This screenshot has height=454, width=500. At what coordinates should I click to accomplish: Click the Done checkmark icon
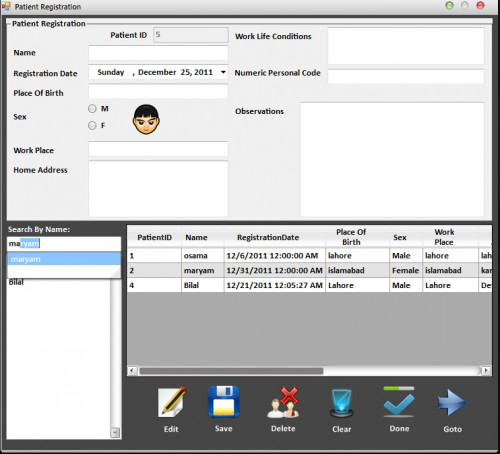pyautogui.click(x=399, y=402)
